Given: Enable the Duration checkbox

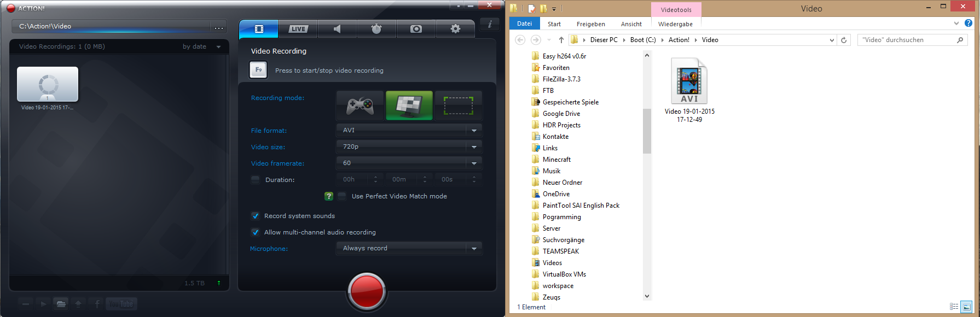Looking at the screenshot, I should [256, 180].
